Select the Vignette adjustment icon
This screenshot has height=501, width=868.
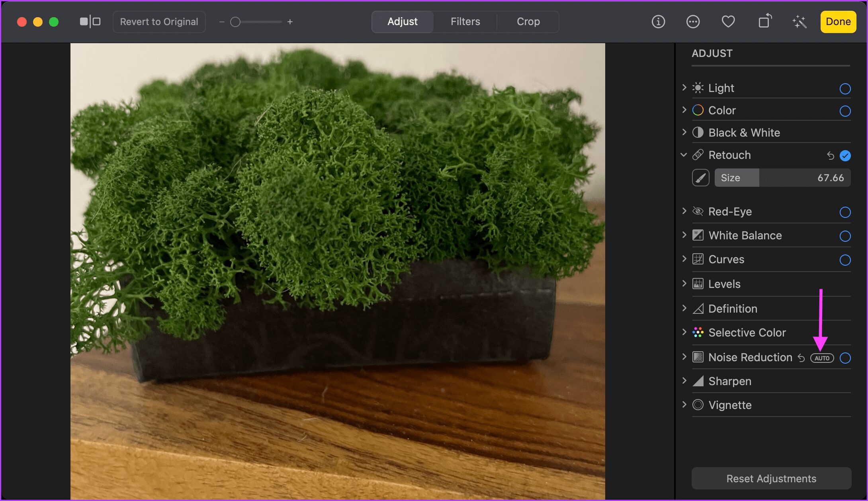(x=698, y=404)
